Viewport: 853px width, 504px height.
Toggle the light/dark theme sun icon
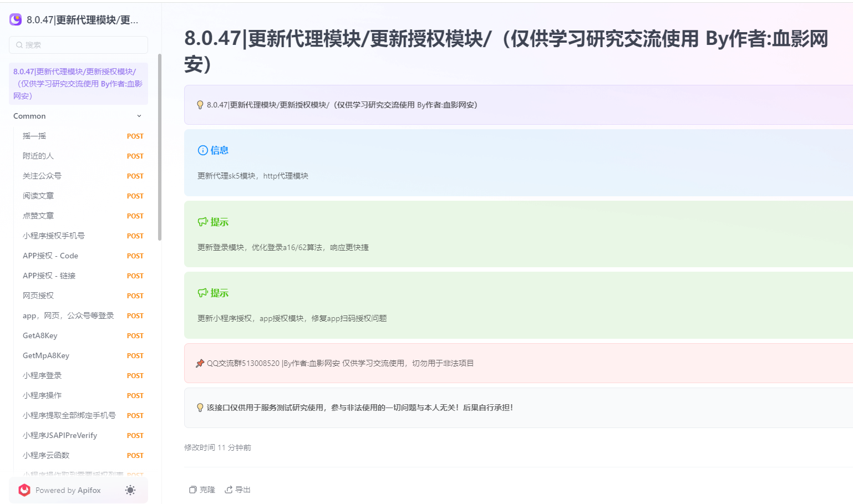point(130,490)
